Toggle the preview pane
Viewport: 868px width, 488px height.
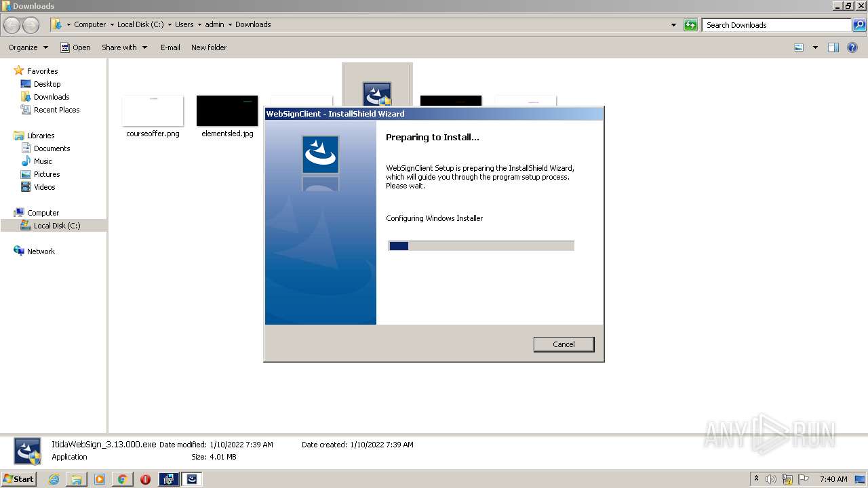pyautogui.click(x=833, y=47)
